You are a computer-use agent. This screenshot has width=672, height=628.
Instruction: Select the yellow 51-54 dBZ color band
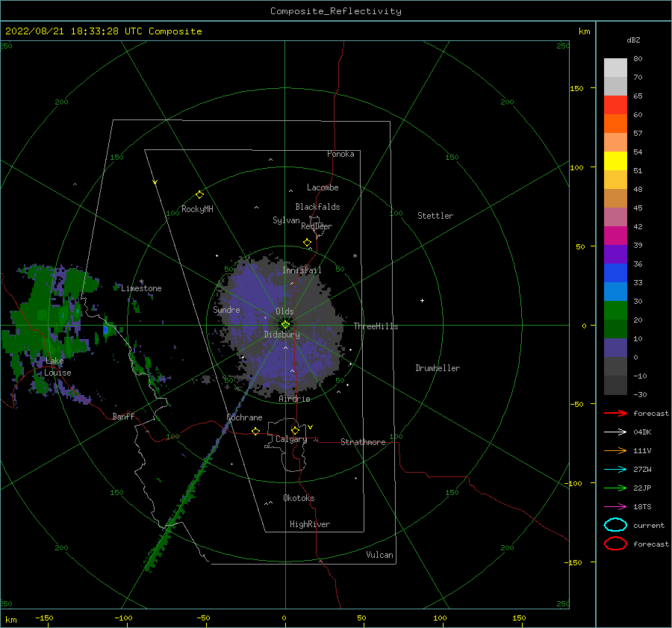coord(615,161)
